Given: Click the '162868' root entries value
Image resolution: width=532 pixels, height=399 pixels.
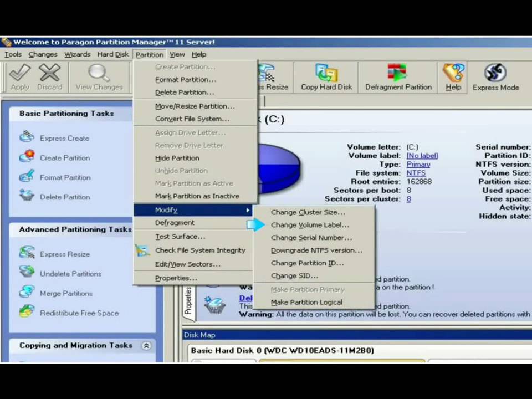Looking at the screenshot, I should (x=419, y=182).
